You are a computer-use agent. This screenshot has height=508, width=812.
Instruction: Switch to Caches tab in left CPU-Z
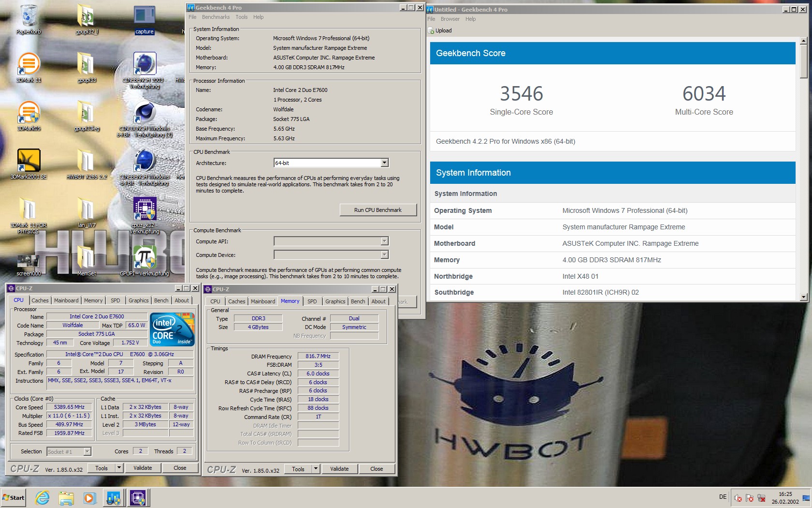[x=40, y=300]
